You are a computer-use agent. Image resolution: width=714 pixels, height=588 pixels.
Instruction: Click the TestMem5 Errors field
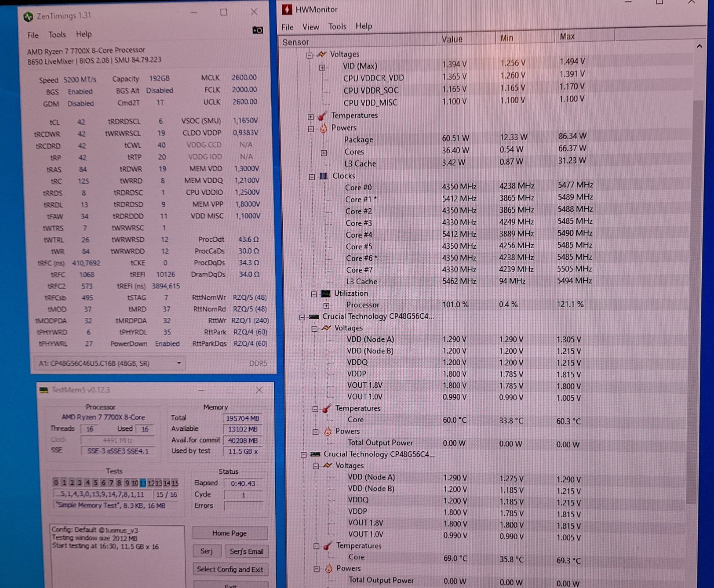[243, 506]
